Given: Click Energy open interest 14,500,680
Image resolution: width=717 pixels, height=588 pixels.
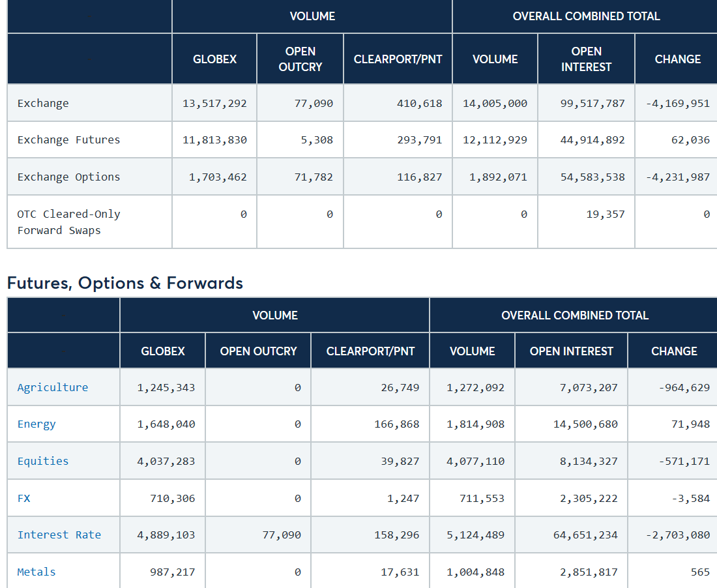Looking at the screenshot, I should (x=586, y=424).
